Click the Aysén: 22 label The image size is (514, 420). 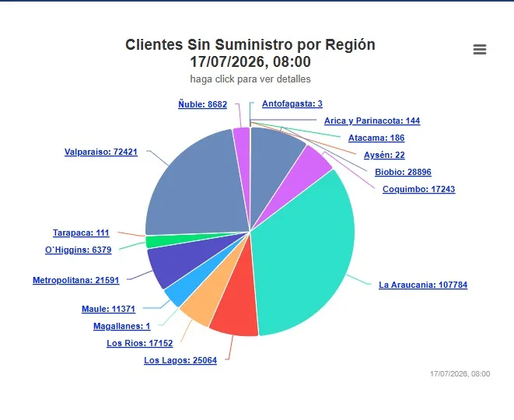coord(384,155)
